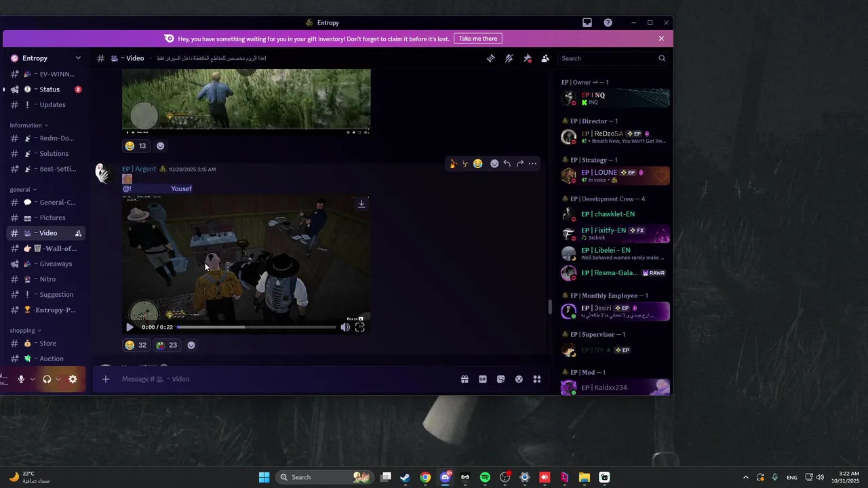Click the plus attachment button in message bar

click(x=106, y=379)
